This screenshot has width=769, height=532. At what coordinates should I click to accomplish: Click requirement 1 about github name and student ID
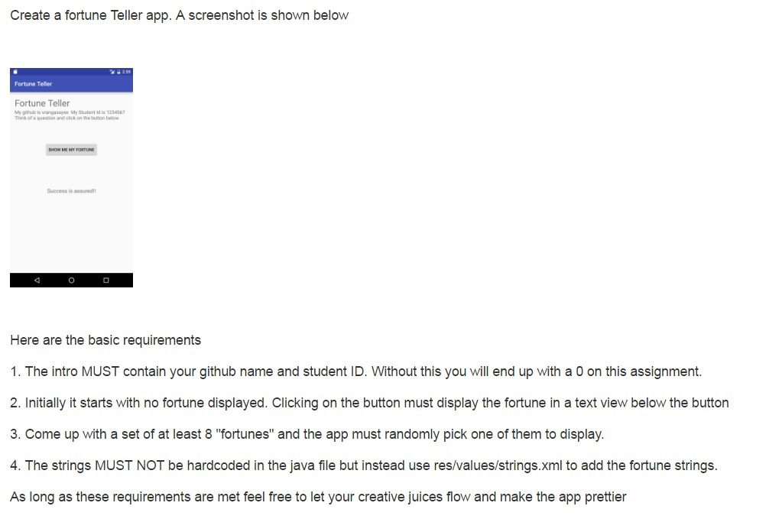coord(356,371)
